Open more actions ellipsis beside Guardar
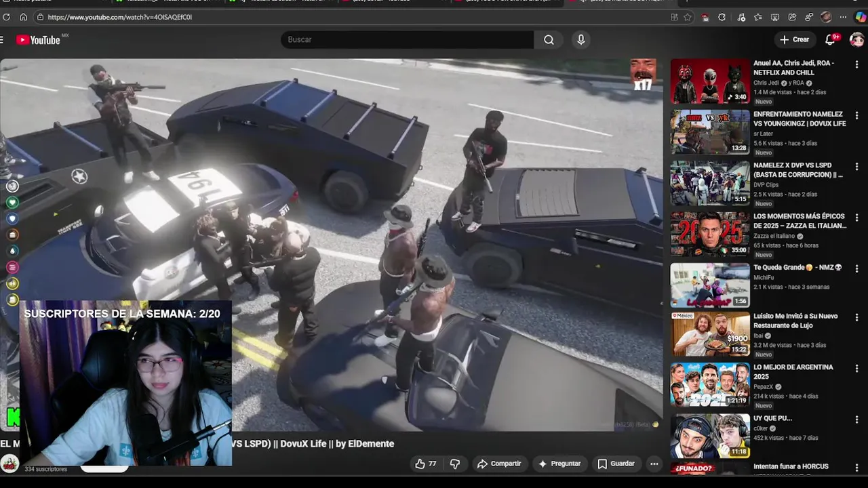 point(654,464)
